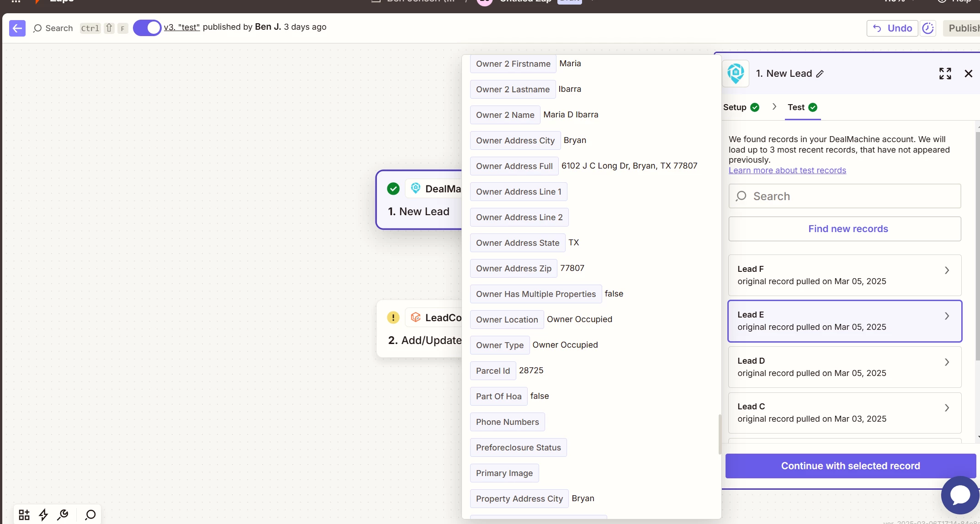This screenshot has height=524, width=980.
Task: Open Learn more about test records link
Action: click(787, 170)
